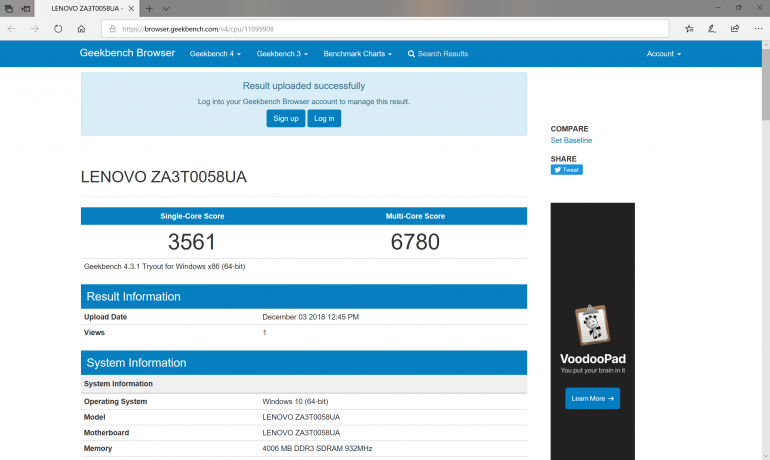The image size is (770, 460).
Task: Open the Account dropdown menu
Action: pos(663,54)
